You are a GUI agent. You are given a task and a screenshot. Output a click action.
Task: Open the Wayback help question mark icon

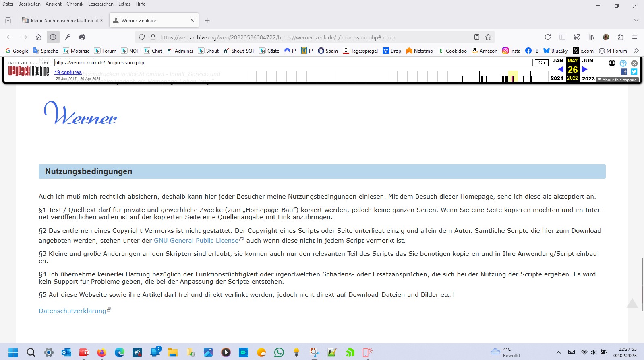tap(623, 63)
